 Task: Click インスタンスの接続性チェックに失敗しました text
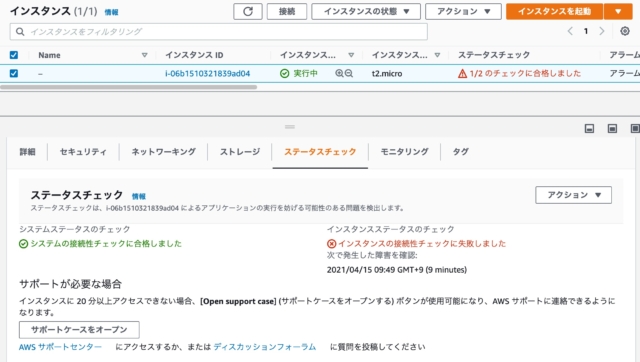(x=422, y=244)
